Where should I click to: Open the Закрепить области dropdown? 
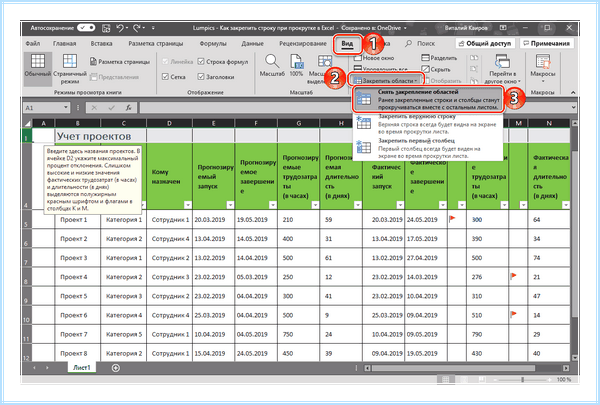point(386,81)
